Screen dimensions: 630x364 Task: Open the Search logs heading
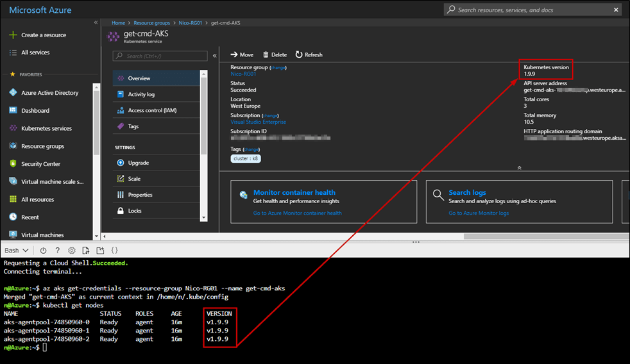click(467, 193)
